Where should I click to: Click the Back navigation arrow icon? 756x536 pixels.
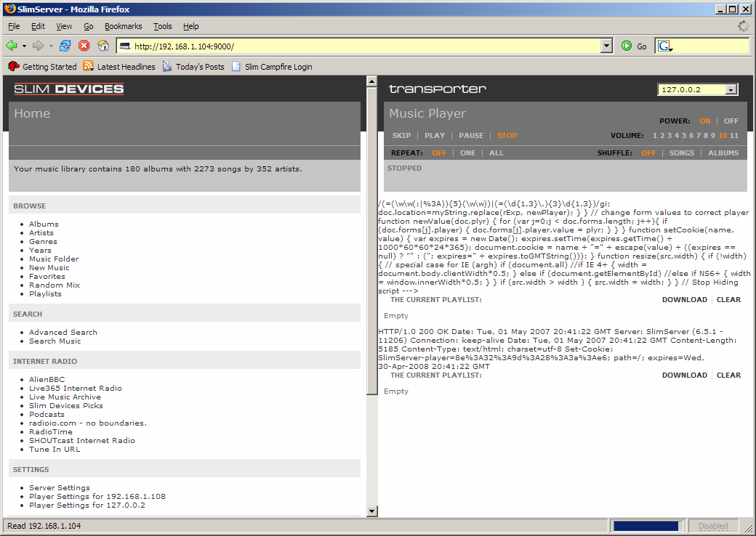pyautogui.click(x=12, y=46)
